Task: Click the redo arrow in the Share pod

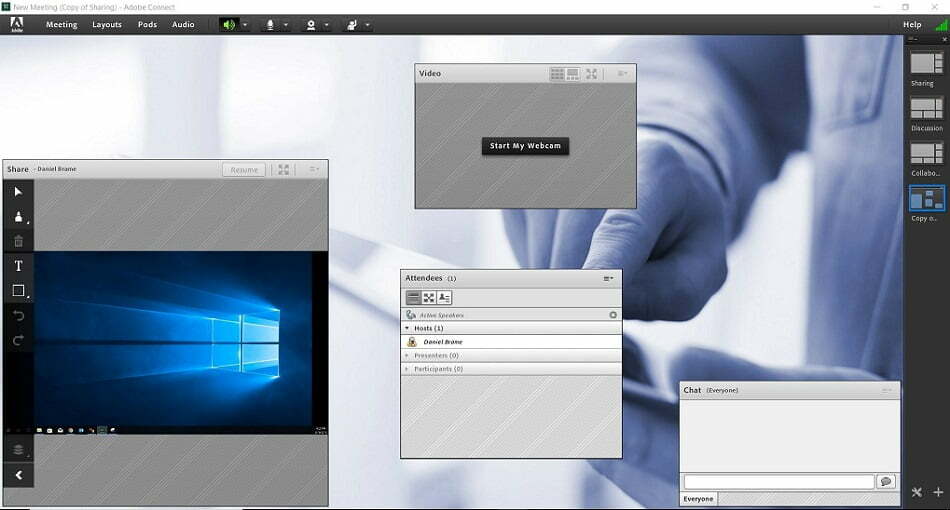Action: click(x=18, y=340)
